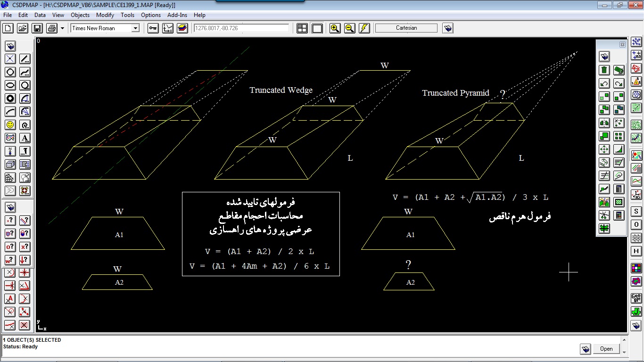Select the 'Truncated Wedge' text label

281,90
